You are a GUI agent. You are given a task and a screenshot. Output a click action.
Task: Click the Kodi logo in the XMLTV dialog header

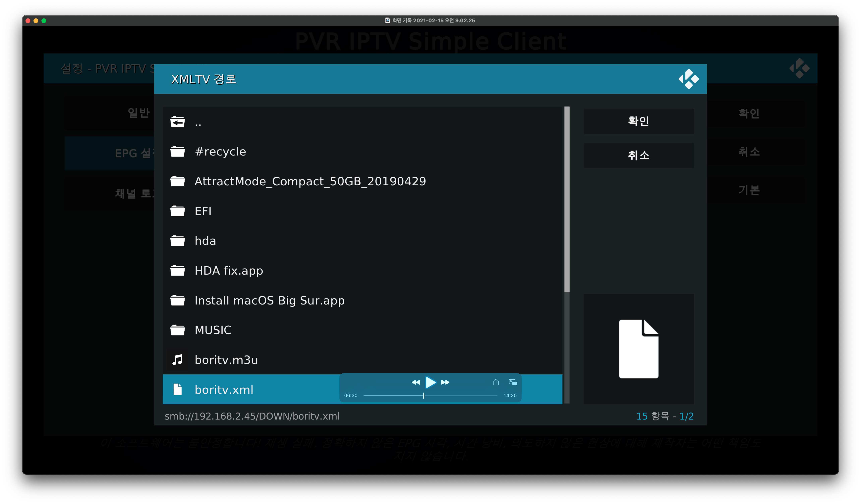688,79
